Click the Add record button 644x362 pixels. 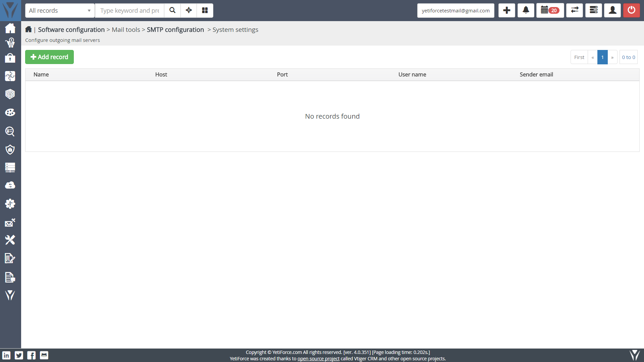pyautogui.click(x=49, y=57)
